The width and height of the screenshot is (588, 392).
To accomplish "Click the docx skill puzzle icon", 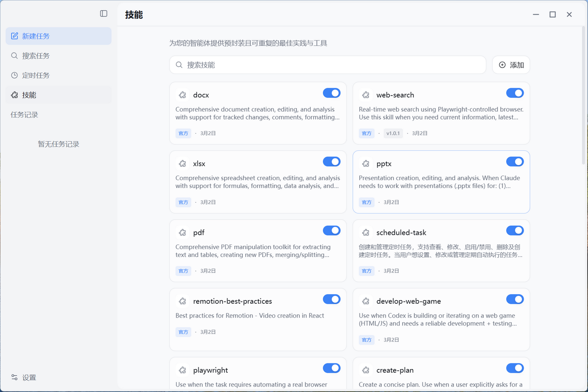I will [182, 95].
